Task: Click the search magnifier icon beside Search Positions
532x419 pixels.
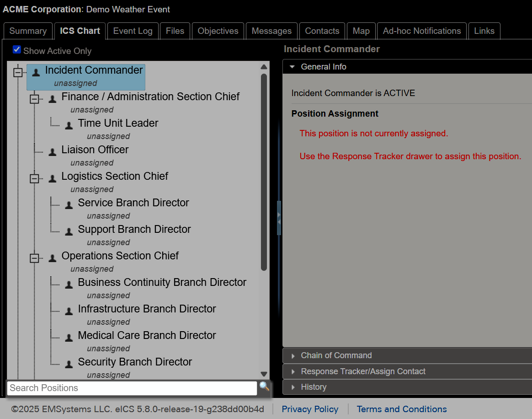Action: tap(264, 387)
